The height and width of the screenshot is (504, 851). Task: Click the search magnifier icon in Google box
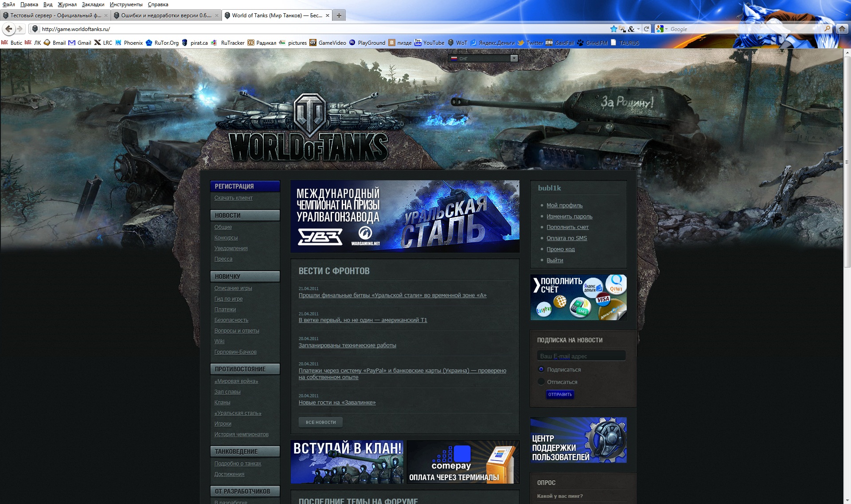pyautogui.click(x=827, y=28)
